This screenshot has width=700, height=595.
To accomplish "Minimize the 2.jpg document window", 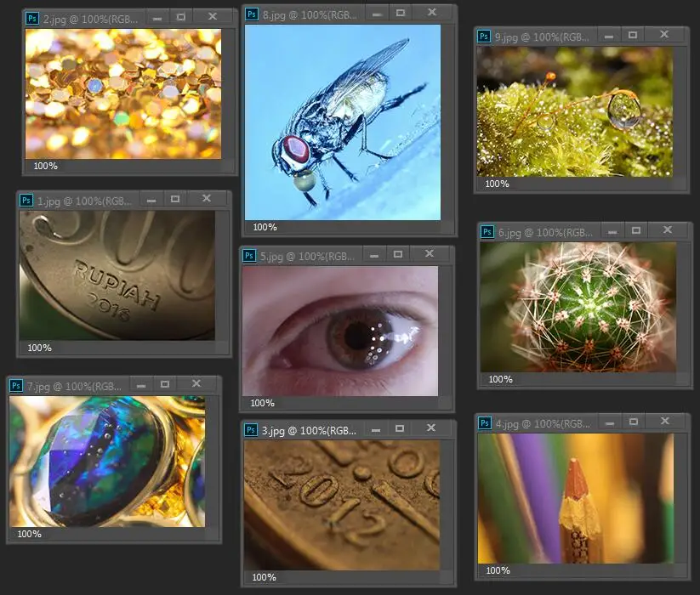I will click(157, 17).
